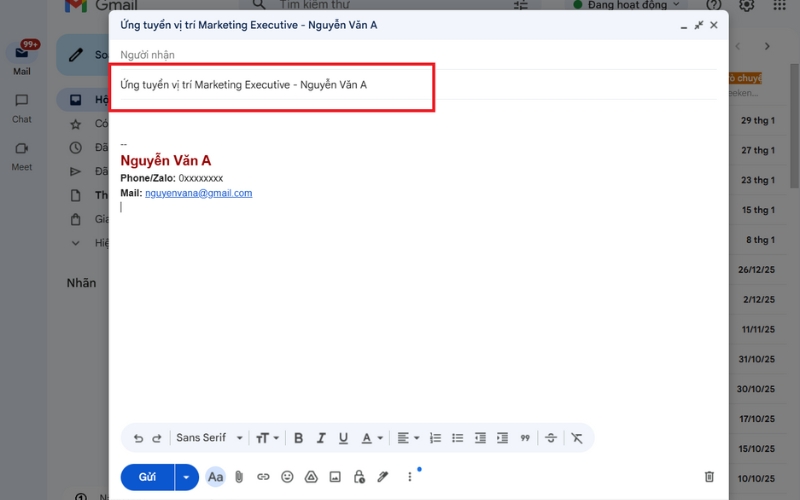Open sent mail arrow icon
Screen dimensions: 800x500
point(76,171)
